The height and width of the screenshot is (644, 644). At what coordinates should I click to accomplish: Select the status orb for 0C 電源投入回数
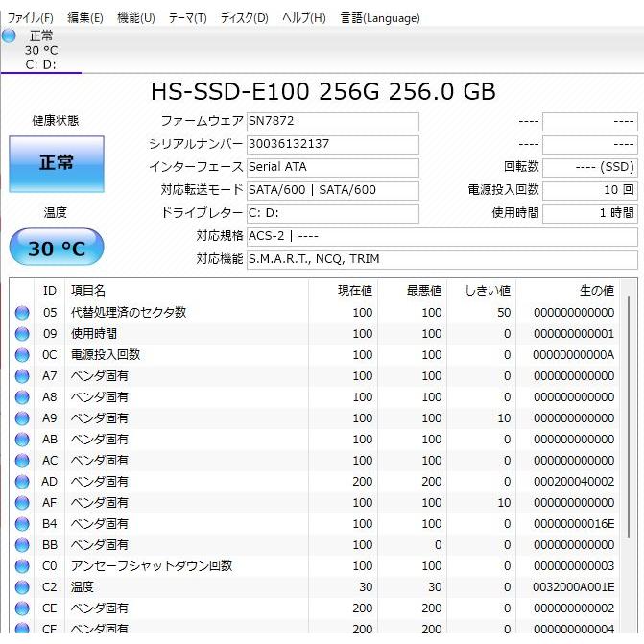pyautogui.click(x=21, y=355)
